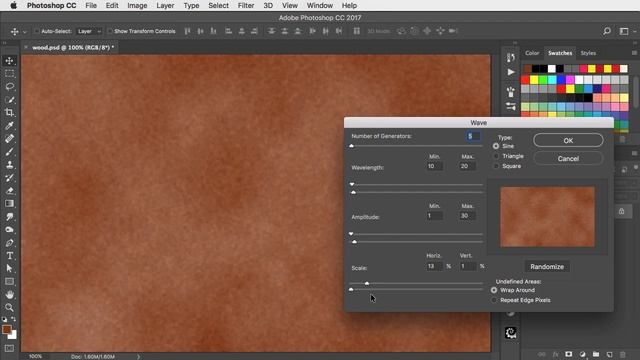Image resolution: width=640 pixels, height=360 pixels.
Task: Select the Clone Stamp tool
Action: (9, 165)
